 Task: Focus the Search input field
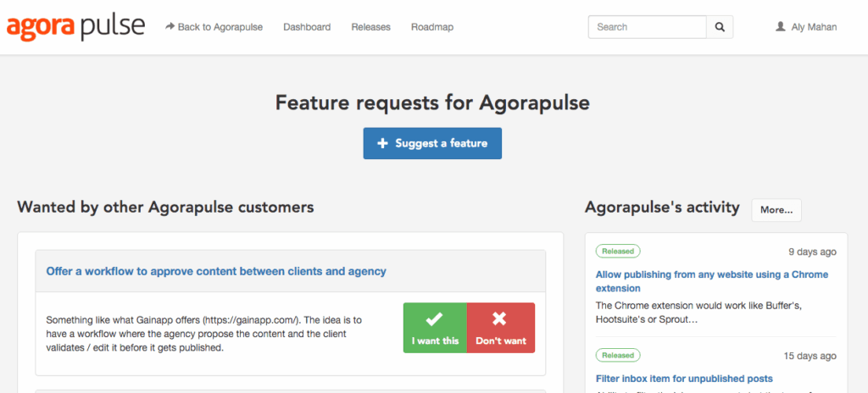(648, 27)
